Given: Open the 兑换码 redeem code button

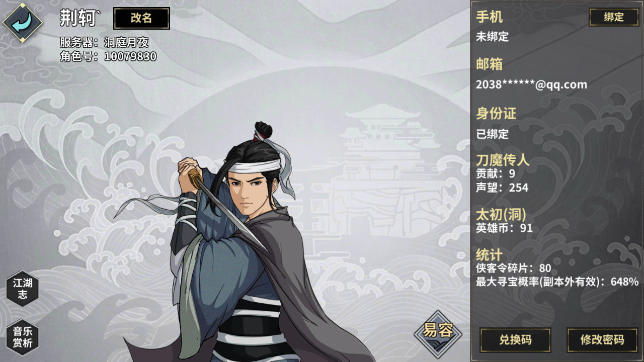Looking at the screenshot, I should [515, 340].
